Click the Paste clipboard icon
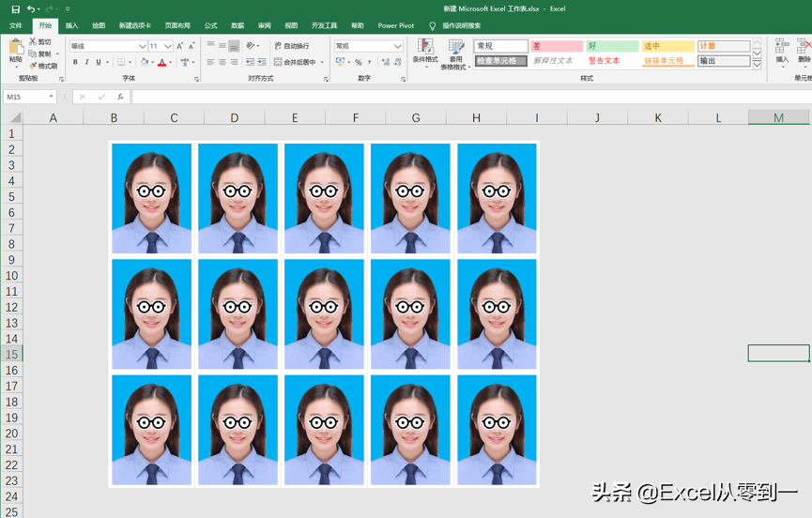This screenshot has width=812, height=518. point(16,47)
